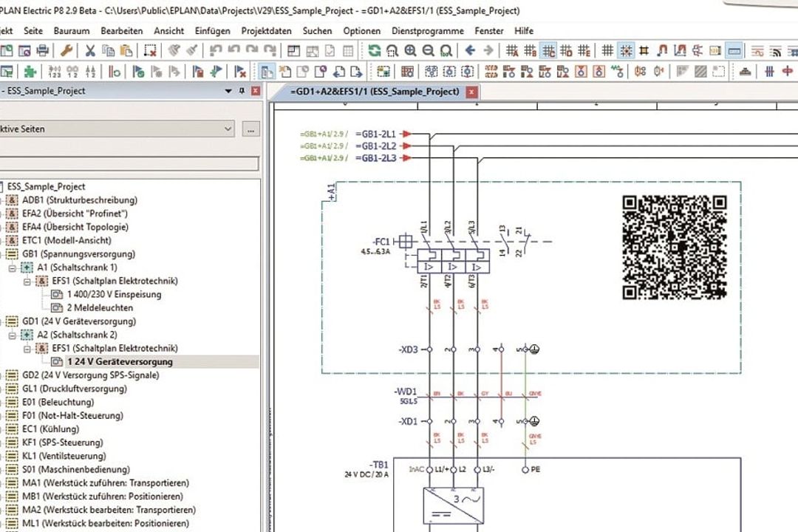Select page '2 Meldeleuchten' in tree
Image resolution: width=798 pixels, height=532 pixels.
[x=100, y=308]
